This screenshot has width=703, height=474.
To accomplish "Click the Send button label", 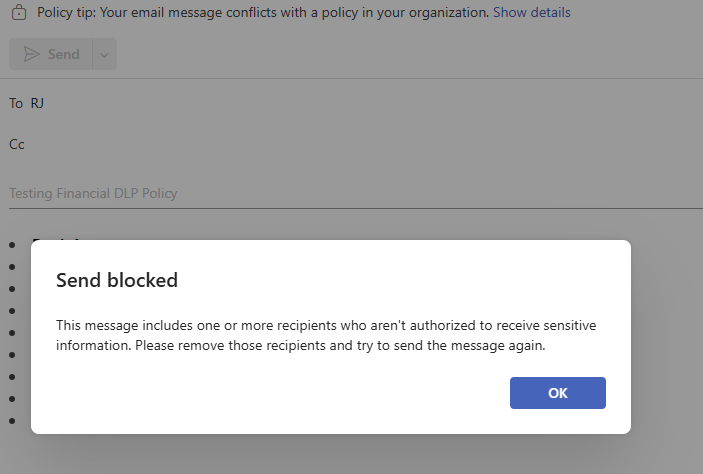I will (64, 54).
